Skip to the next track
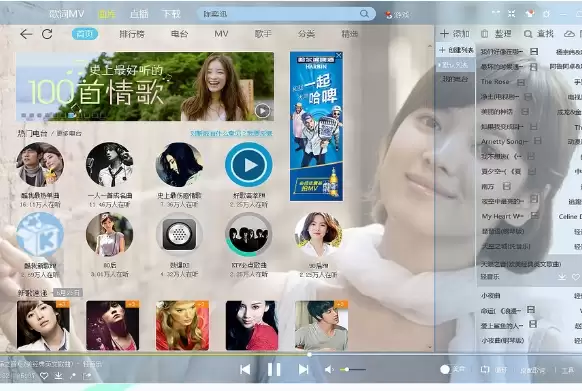582x391 pixels. (x=303, y=369)
